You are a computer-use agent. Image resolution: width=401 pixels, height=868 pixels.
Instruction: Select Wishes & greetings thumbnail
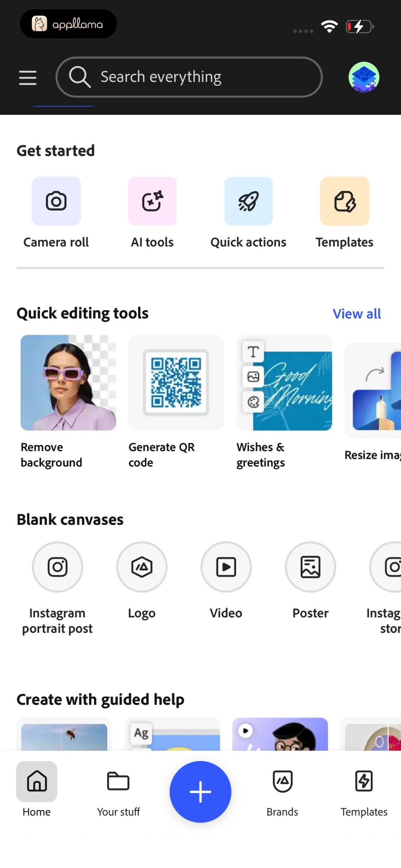[284, 383]
